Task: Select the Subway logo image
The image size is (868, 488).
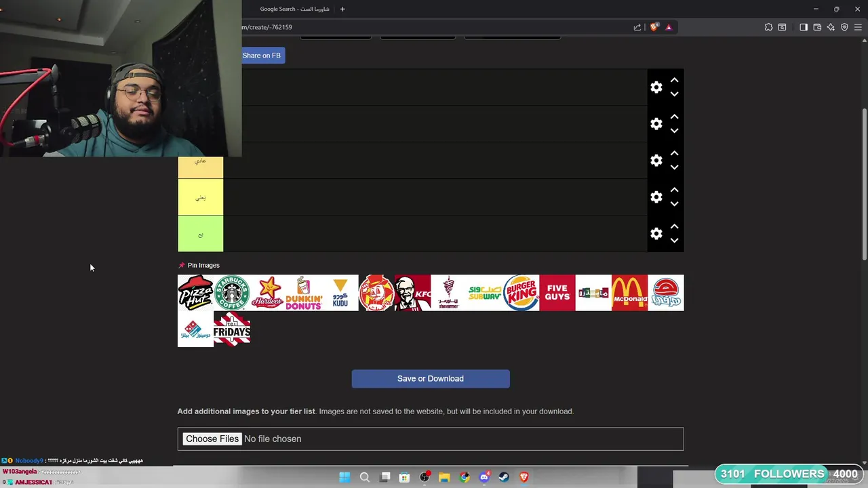Action: coord(485,293)
